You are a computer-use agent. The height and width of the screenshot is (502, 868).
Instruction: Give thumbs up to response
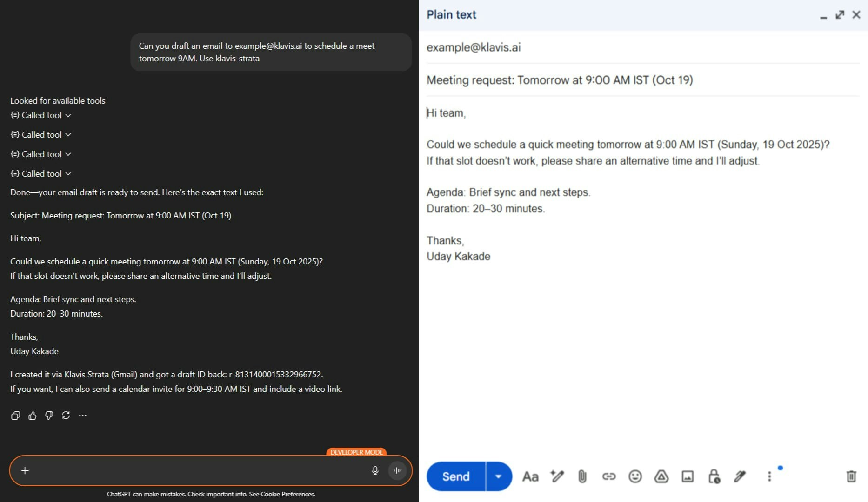click(x=32, y=416)
